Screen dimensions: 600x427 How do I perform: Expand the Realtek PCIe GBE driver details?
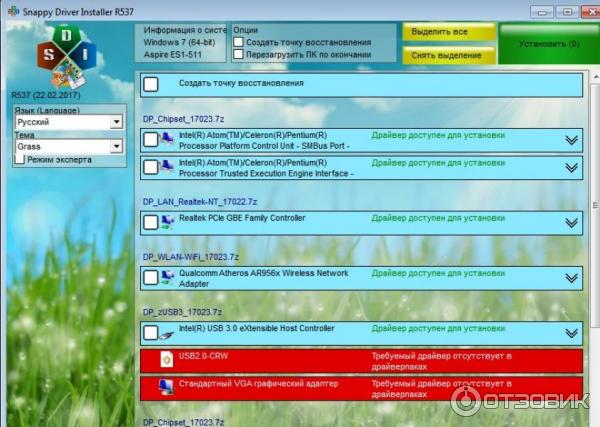tap(571, 223)
